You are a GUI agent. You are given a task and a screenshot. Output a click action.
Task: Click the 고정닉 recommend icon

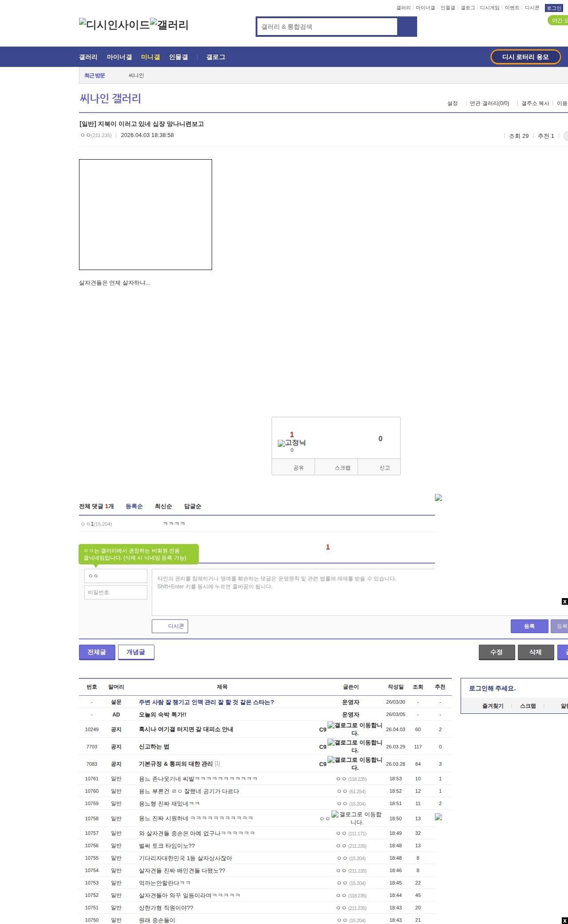point(292,443)
